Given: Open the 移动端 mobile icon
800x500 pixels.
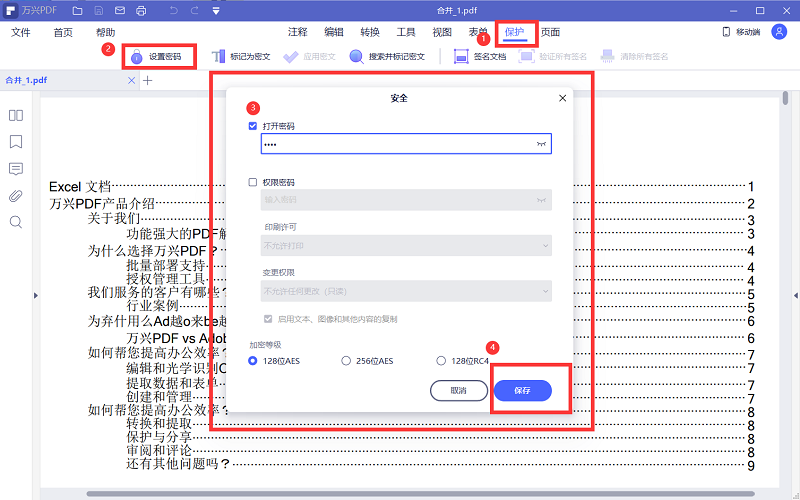Looking at the screenshot, I should 726,32.
